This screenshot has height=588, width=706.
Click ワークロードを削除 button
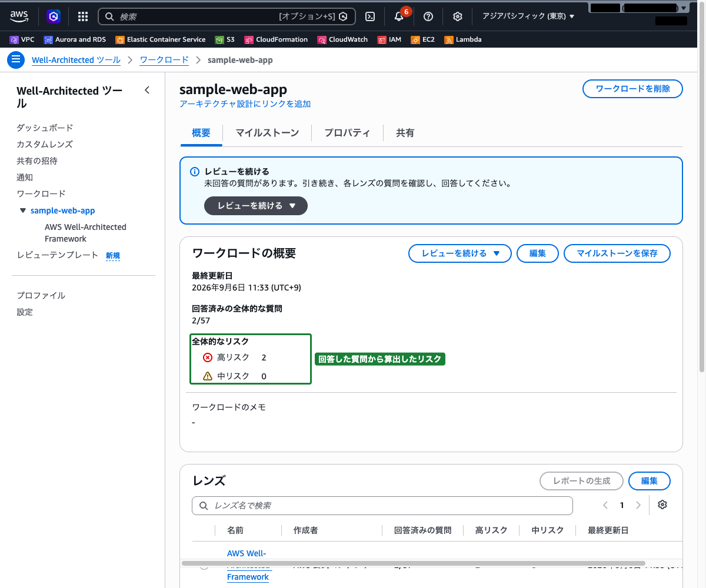633,89
